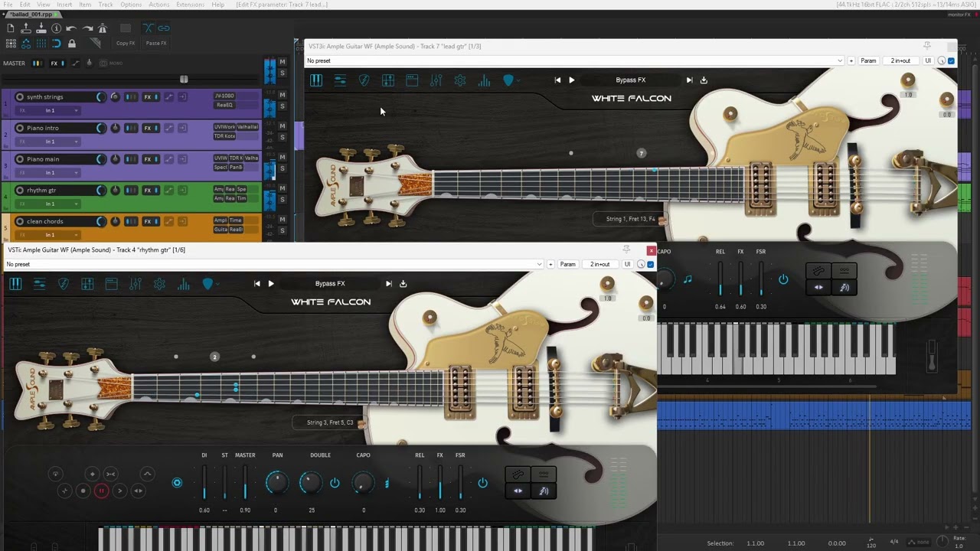Screen dimensions: 980x551
Task: Click the guitar pick icon in the rhythm gtr plugin
Action: pos(64,284)
